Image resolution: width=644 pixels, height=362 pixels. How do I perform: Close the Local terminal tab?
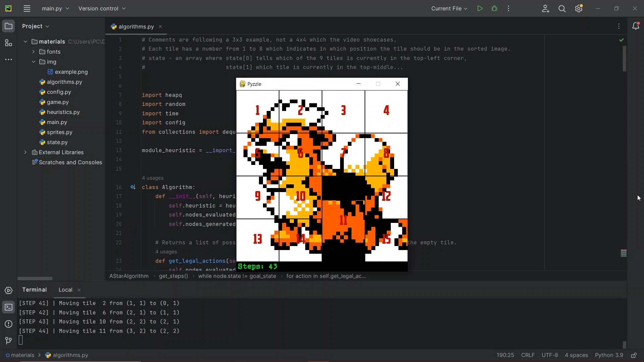[79, 291]
